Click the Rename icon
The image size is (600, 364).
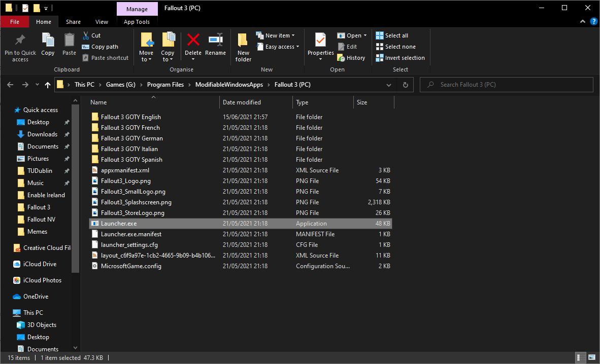tap(215, 40)
